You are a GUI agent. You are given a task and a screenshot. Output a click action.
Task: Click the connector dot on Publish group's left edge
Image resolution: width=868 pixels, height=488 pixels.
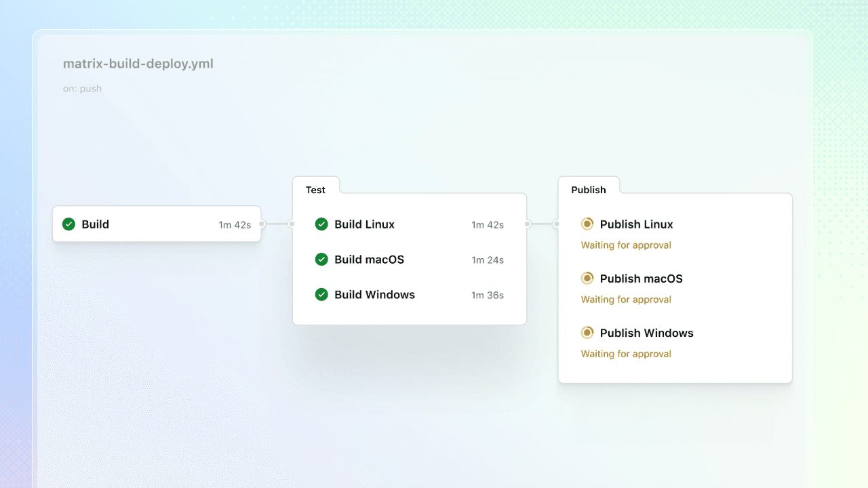(556, 224)
